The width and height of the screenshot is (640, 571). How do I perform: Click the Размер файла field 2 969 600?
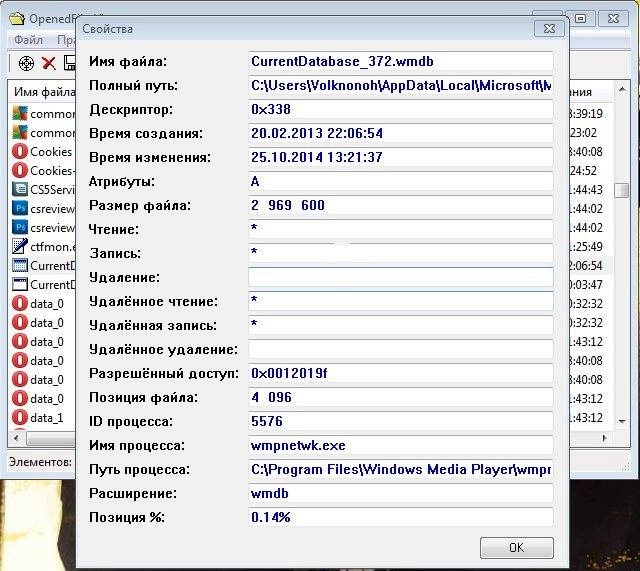[x=401, y=205]
